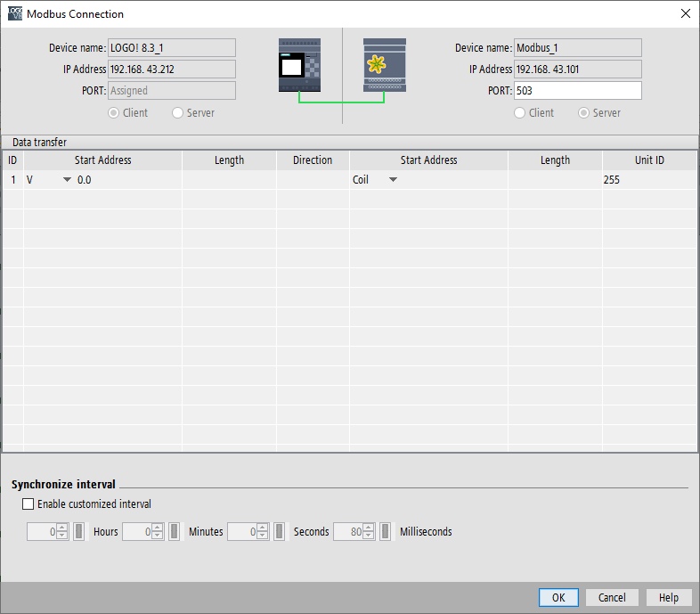Click the Direction cell in row 1
The image size is (700, 614).
point(313,180)
